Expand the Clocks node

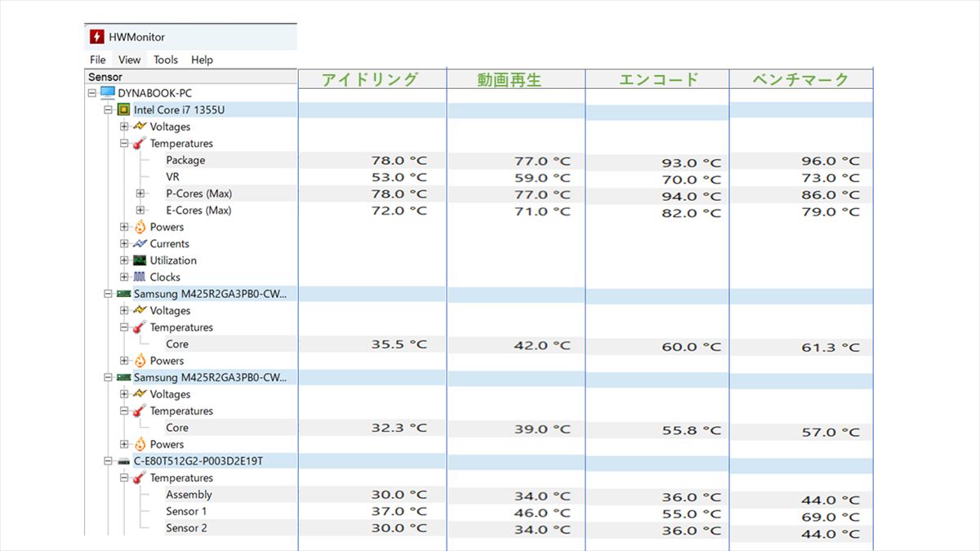point(124,277)
